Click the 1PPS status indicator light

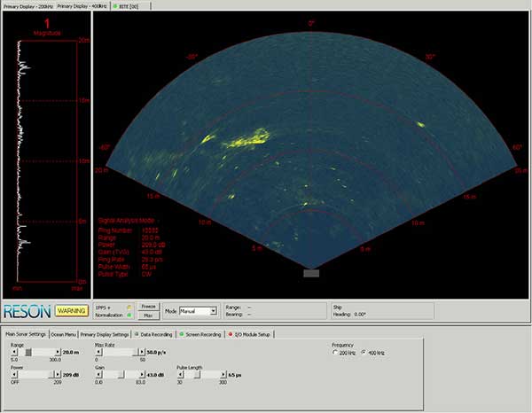click(x=130, y=308)
